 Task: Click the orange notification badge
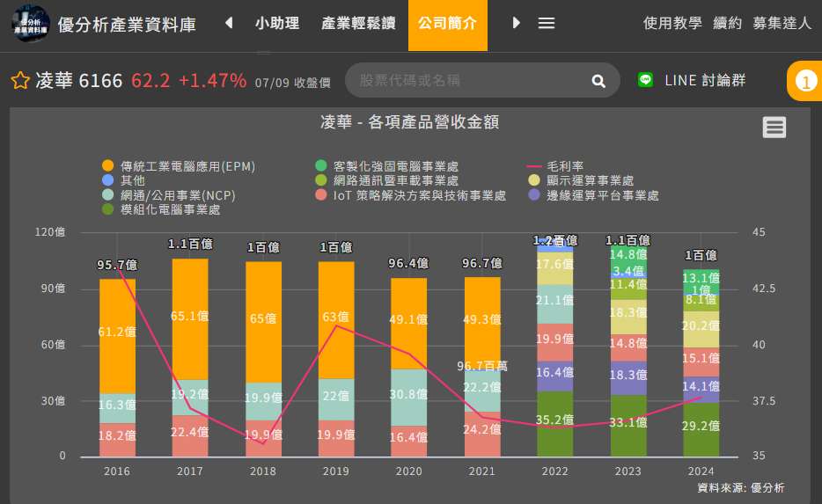(x=805, y=81)
